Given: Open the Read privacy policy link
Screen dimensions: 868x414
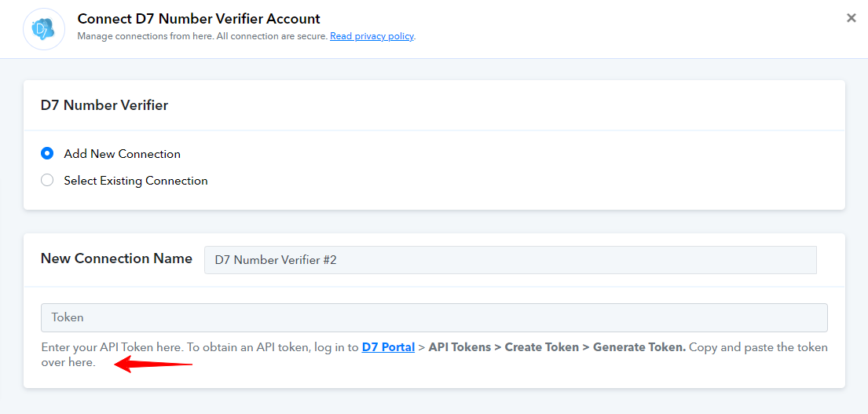Looking at the screenshot, I should coord(372,36).
